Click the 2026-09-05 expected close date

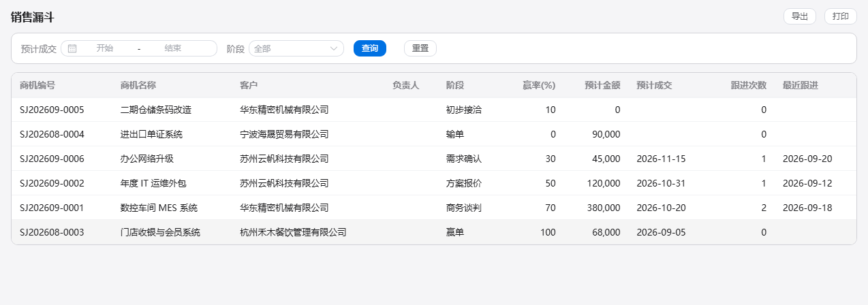(x=661, y=232)
